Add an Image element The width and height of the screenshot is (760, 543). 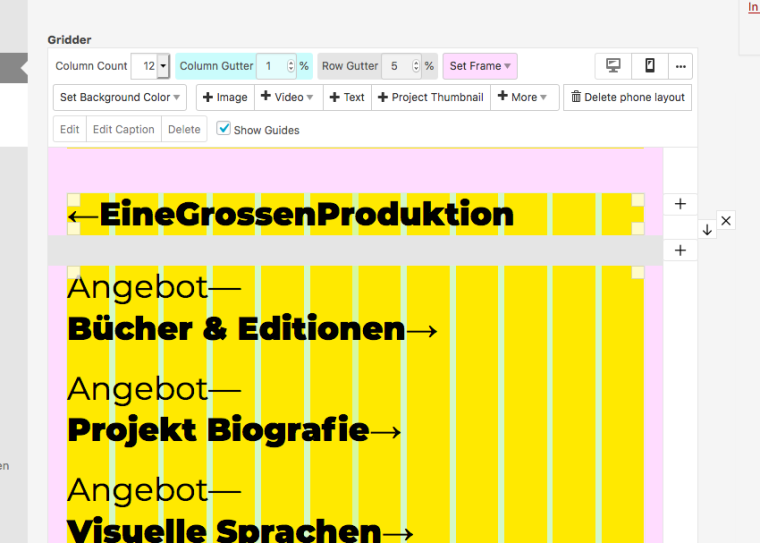[x=225, y=97]
